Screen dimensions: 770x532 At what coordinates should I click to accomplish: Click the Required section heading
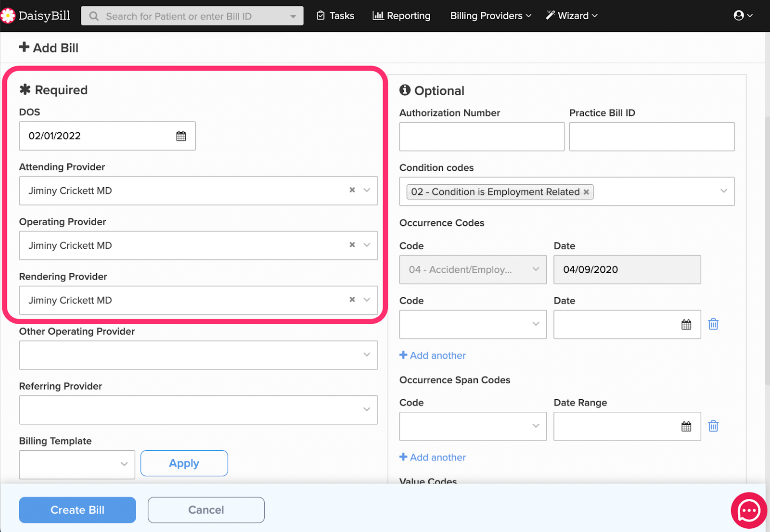53,90
